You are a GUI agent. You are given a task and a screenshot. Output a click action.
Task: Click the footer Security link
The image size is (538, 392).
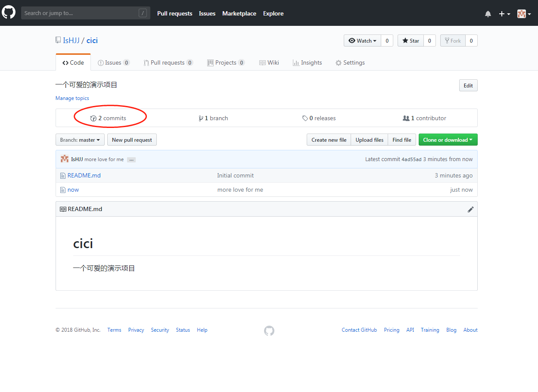[160, 330]
